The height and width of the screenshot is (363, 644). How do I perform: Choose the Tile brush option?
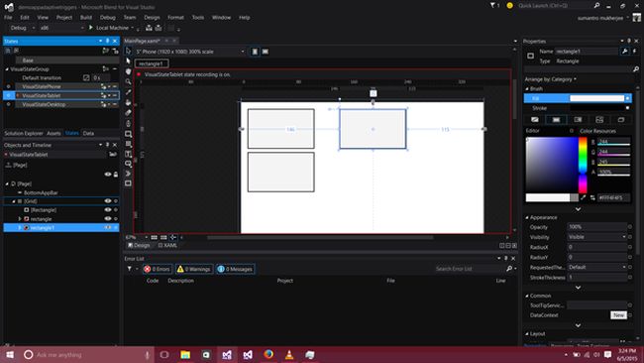pyautogui.click(x=599, y=120)
